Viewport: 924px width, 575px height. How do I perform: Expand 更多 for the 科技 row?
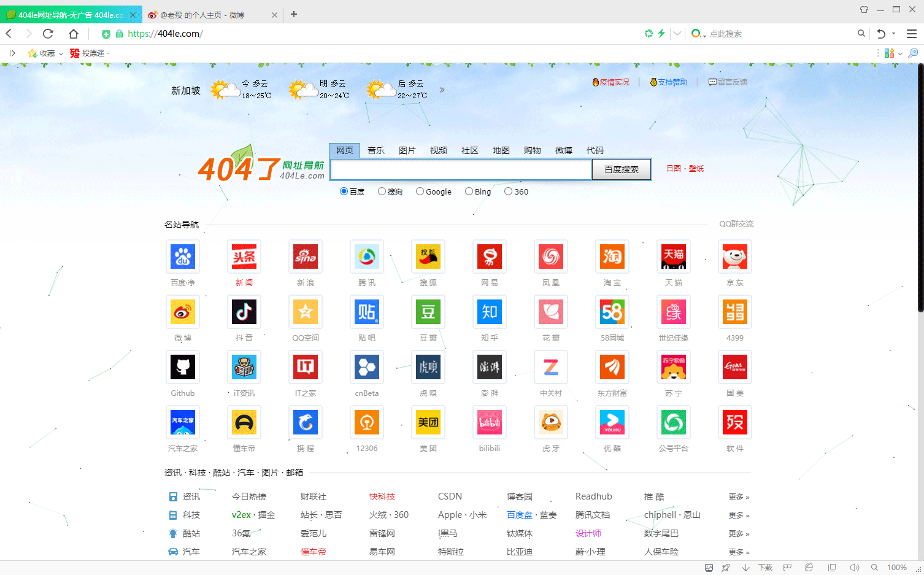pyautogui.click(x=739, y=515)
